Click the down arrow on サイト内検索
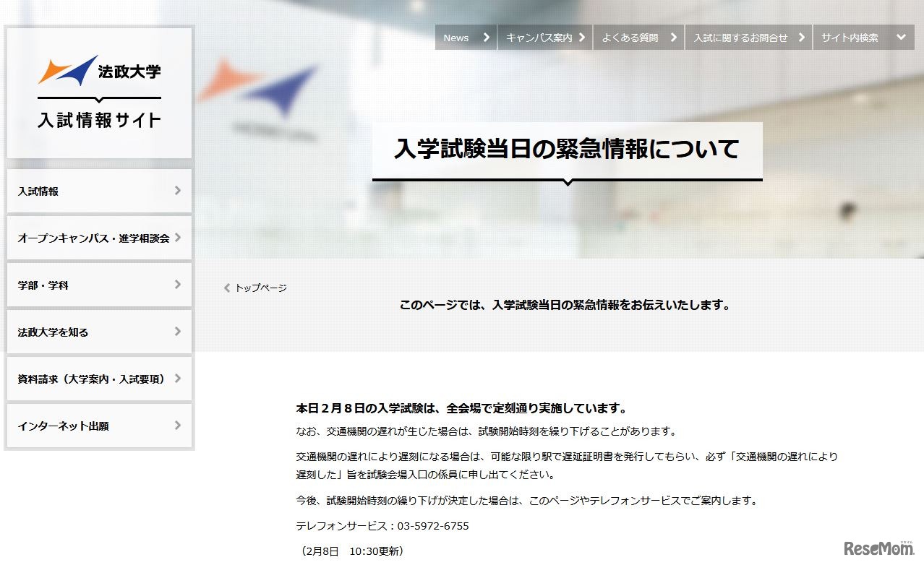The image size is (924, 565). click(x=901, y=38)
